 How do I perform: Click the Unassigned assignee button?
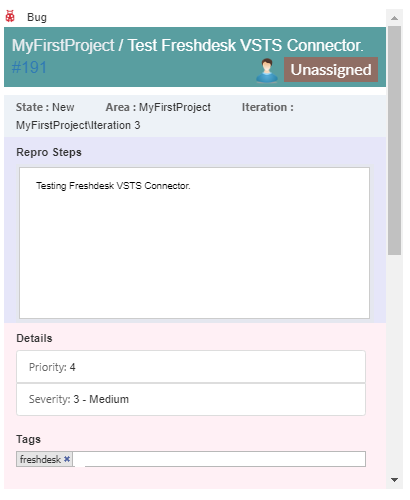coord(331,70)
